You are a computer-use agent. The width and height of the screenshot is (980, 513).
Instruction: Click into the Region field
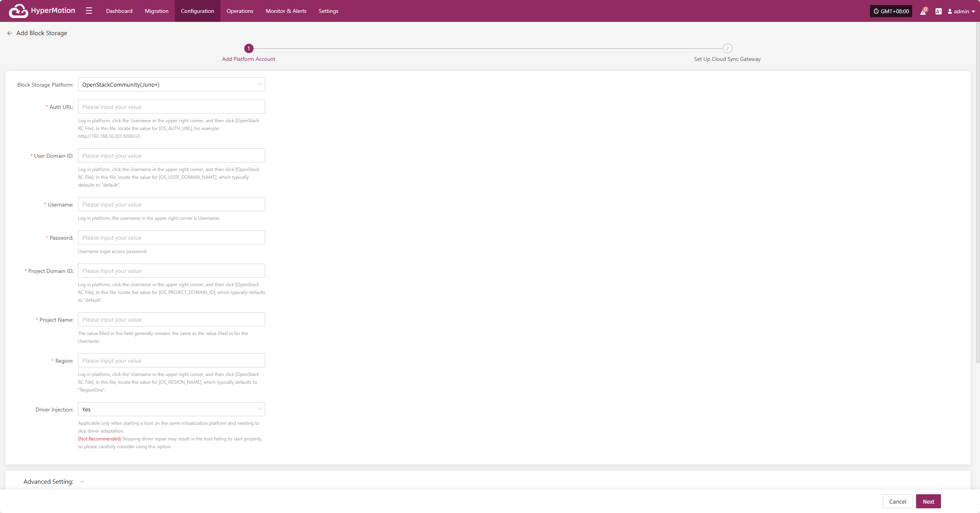point(172,360)
